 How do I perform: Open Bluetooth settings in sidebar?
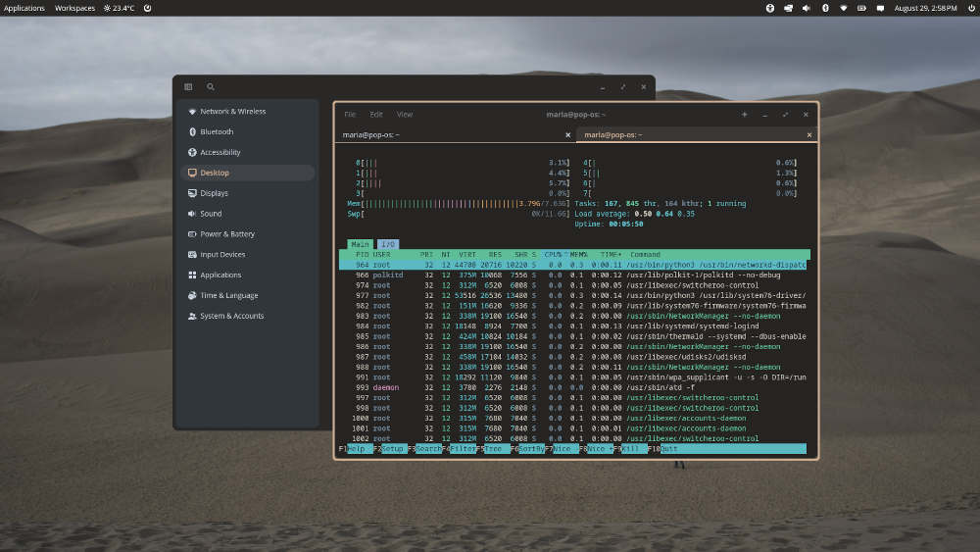(217, 131)
